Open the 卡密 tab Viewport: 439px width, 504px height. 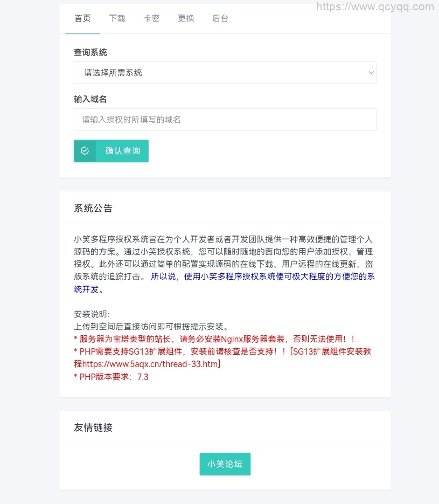coord(151,18)
